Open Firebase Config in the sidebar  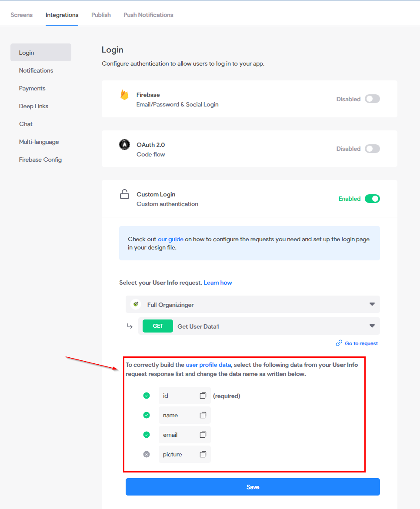tap(40, 160)
